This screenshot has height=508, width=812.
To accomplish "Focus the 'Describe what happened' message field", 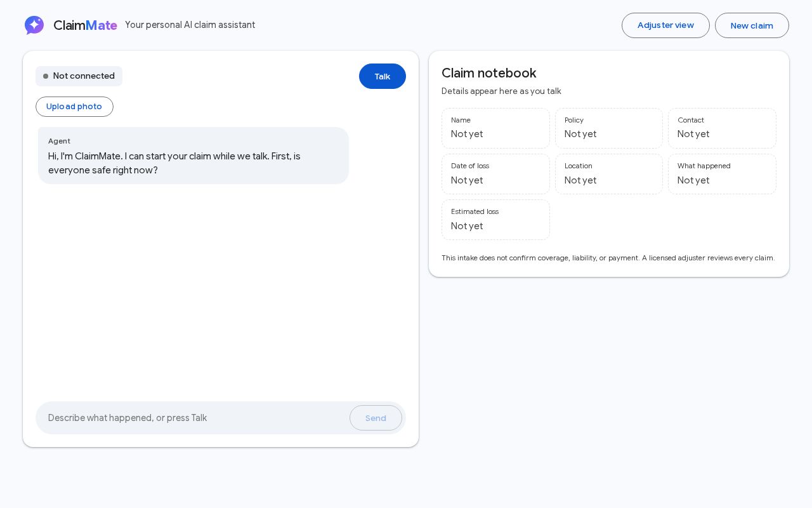I will point(195,418).
